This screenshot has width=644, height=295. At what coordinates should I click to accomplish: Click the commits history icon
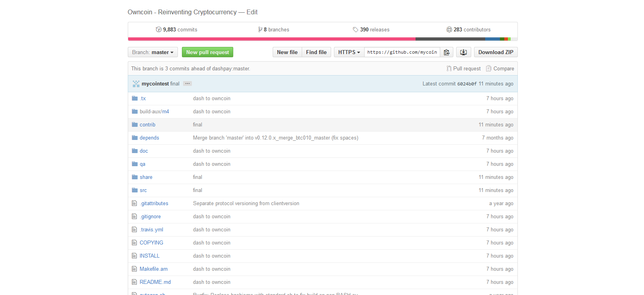click(x=159, y=29)
